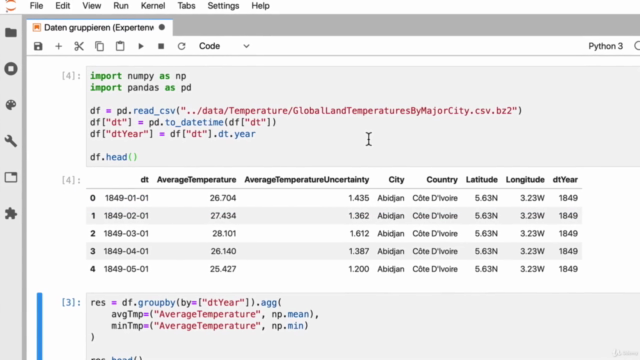The height and width of the screenshot is (360, 640).
Task: Click the date cell 1849-05-01
Action: tap(126, 269)
